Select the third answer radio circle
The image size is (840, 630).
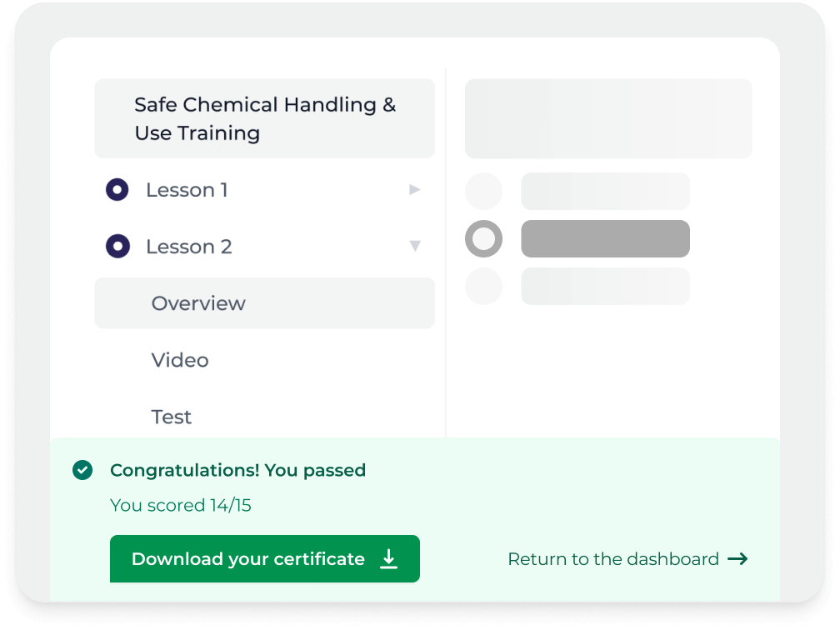point(483,287)
